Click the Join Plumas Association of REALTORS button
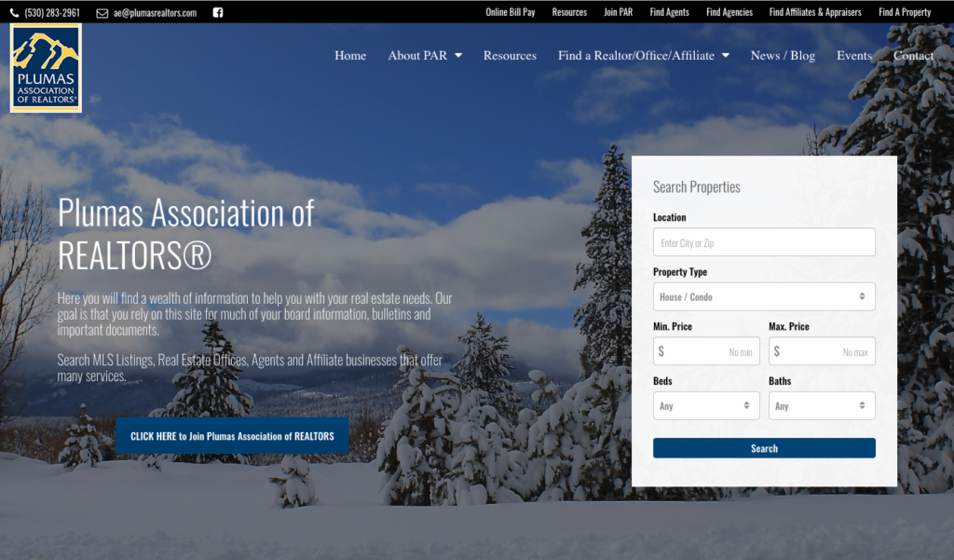This screenshot has height=560, width=954. pos(232,436)
